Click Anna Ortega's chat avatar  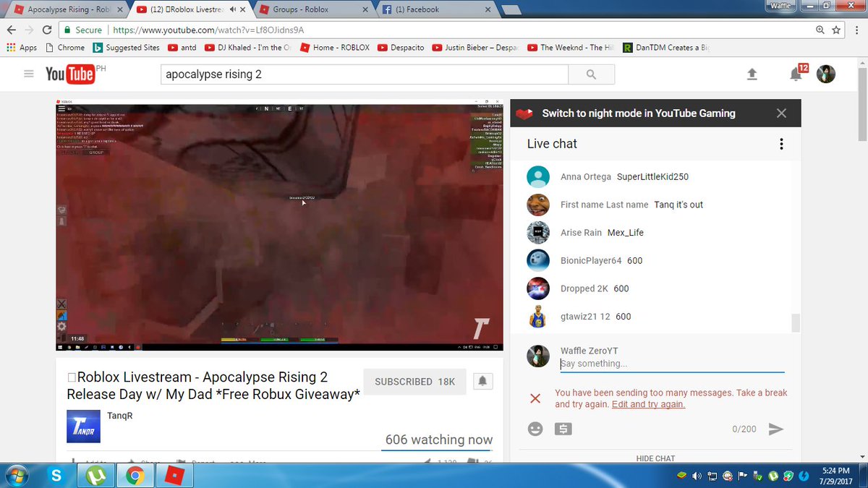tap(538, 176)
